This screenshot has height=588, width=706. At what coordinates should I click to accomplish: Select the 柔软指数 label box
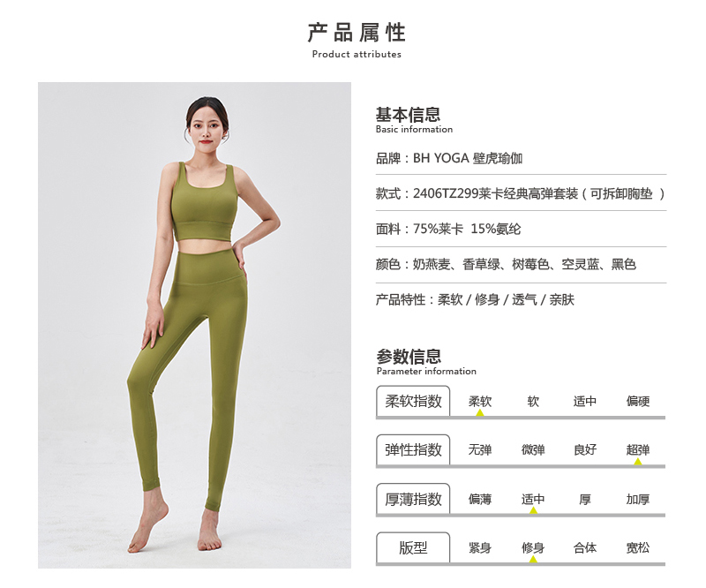pyautogui.click(x=413, y=401)
